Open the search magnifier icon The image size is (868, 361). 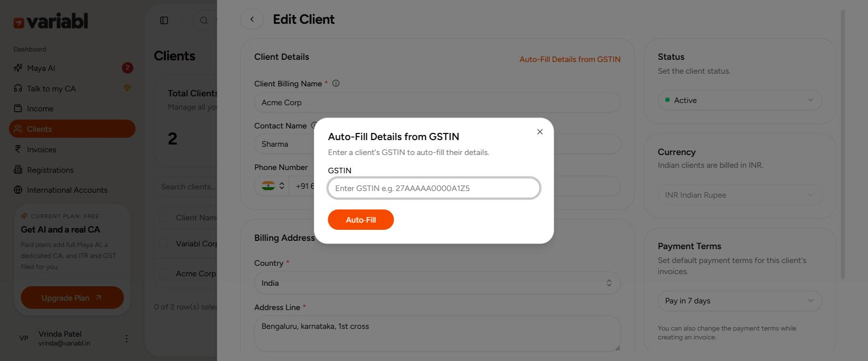204,20
